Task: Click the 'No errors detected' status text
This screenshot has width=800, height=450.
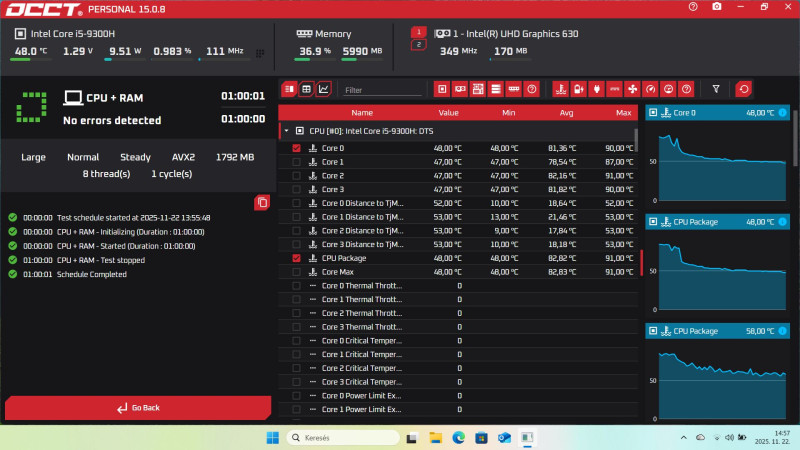Action: [112, 120]
